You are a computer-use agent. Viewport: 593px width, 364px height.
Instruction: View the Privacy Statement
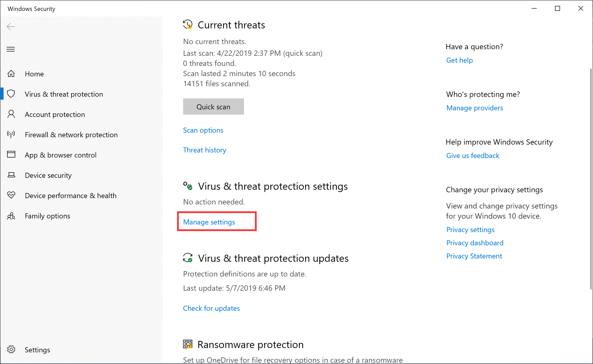(x=474, y=256)
